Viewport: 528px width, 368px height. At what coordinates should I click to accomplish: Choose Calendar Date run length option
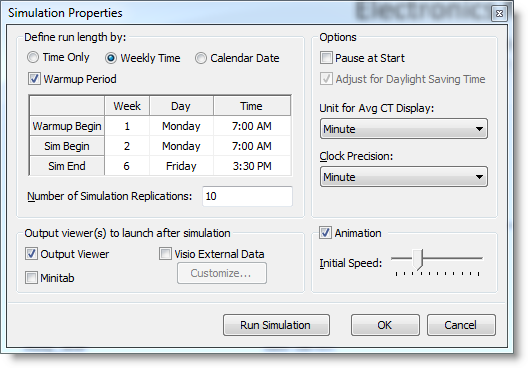[201, 58]
